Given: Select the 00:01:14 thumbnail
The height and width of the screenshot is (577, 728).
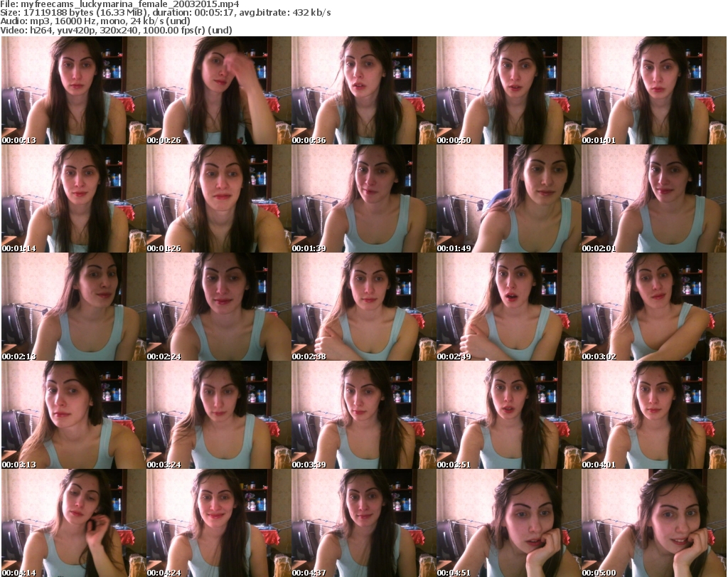Looking at the screenshot, I should coord(74,198).
